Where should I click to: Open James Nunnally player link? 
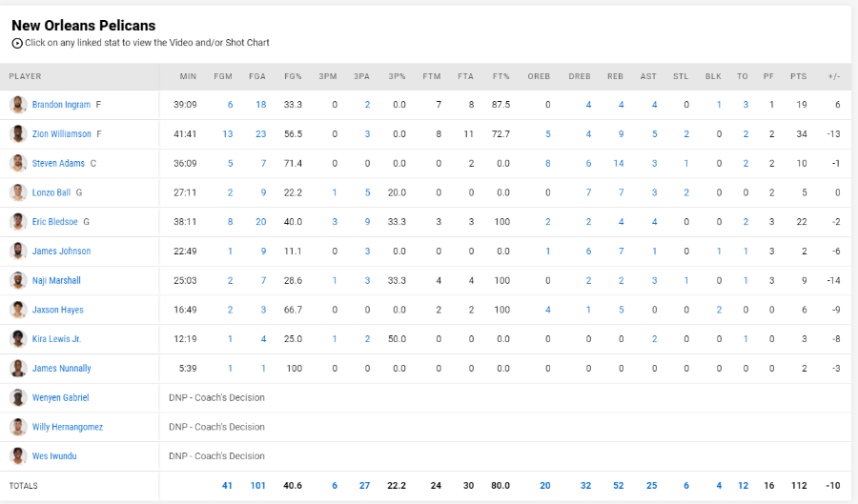[61, 369]
